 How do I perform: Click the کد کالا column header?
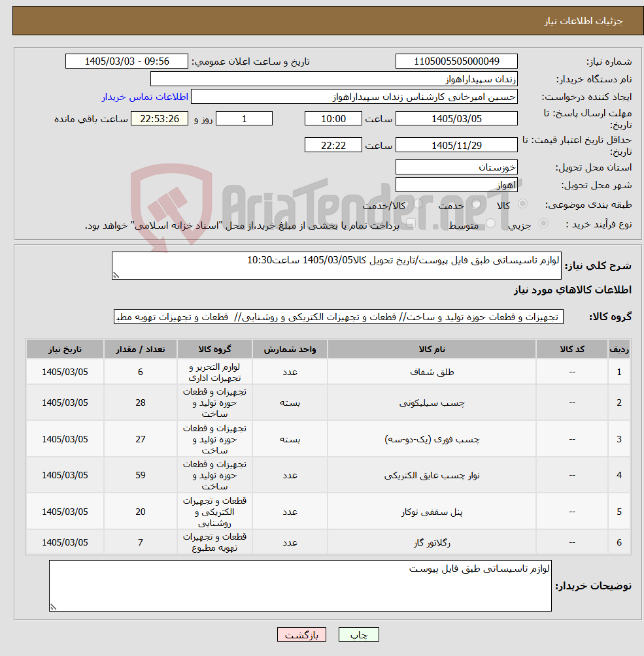pos(572,349)
